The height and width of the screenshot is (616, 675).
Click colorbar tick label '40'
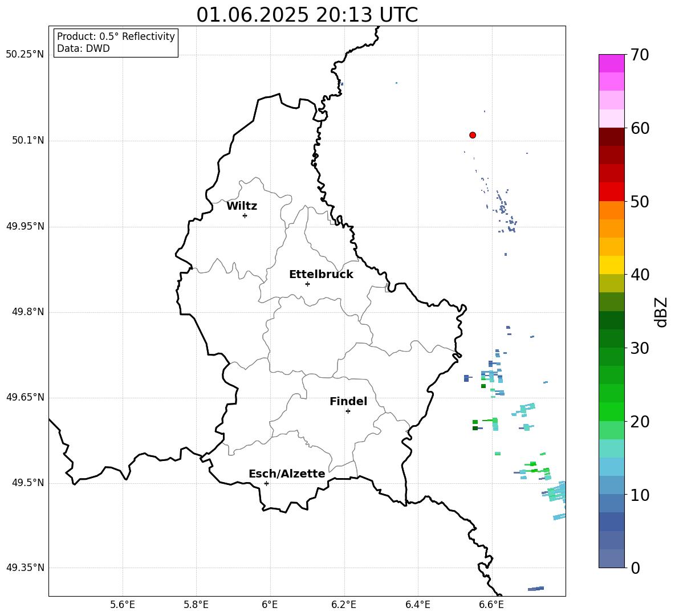tap(640, 275)
